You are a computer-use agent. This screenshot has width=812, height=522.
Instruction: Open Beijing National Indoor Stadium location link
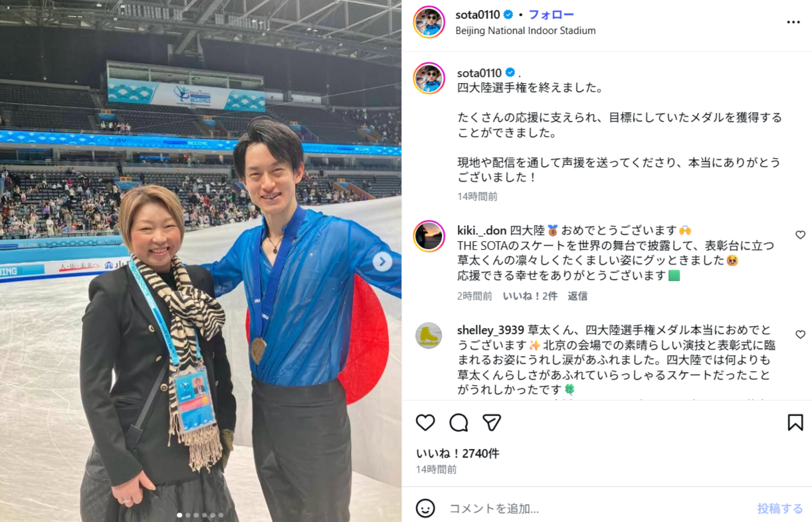click(x=526, y=31)
